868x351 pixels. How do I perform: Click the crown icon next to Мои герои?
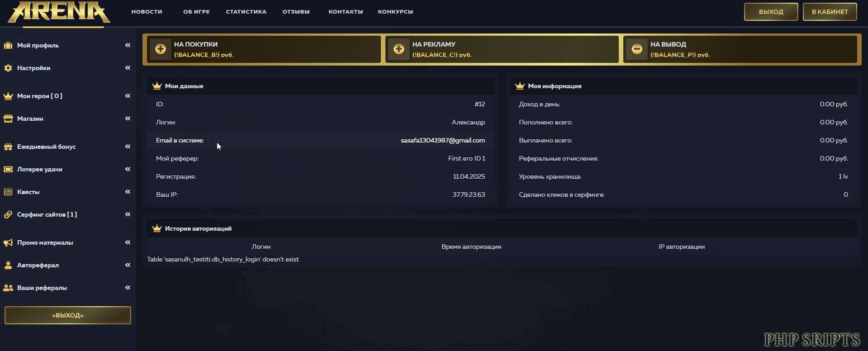tap(8, 96)
